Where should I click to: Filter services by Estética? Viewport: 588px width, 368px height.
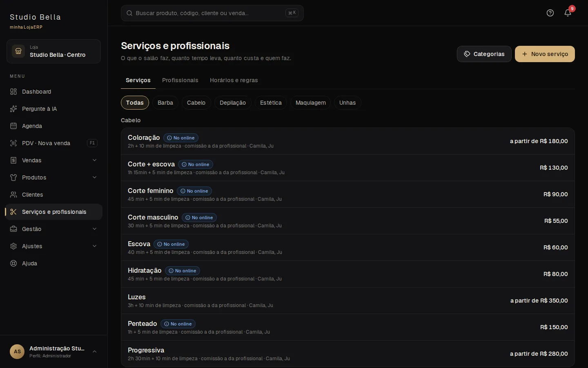(x=271, y=103)
